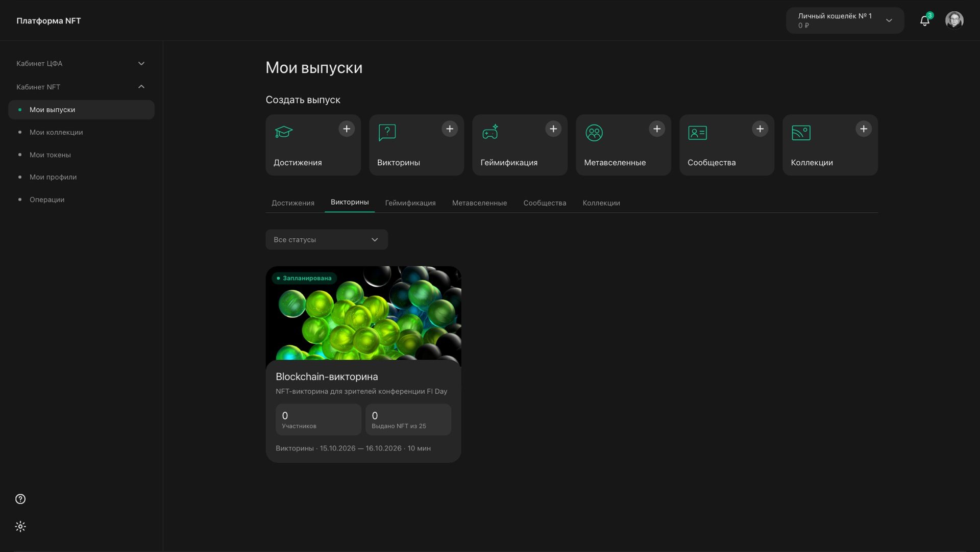Open Личный кошелёк № 1 dropdown
Viewport: 980px width, 552px height.
[845, 20]
